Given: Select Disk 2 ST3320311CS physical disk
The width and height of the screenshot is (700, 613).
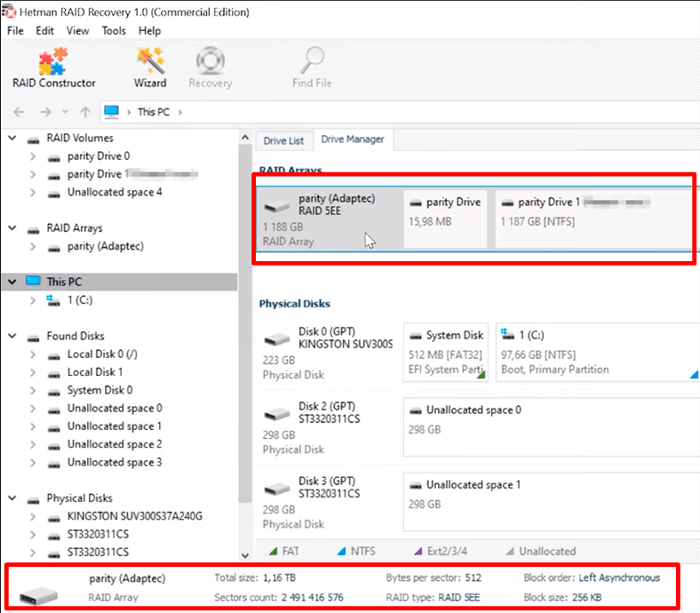Looking at the screenshot, I should coord(329,427).
